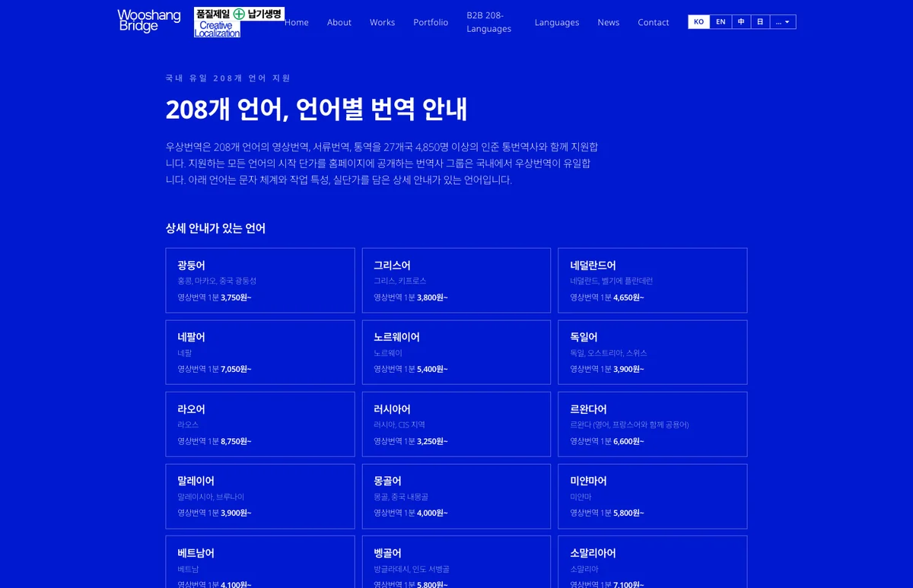Click the 상세 안내가 있는 언어 subheading

[215, 228]
